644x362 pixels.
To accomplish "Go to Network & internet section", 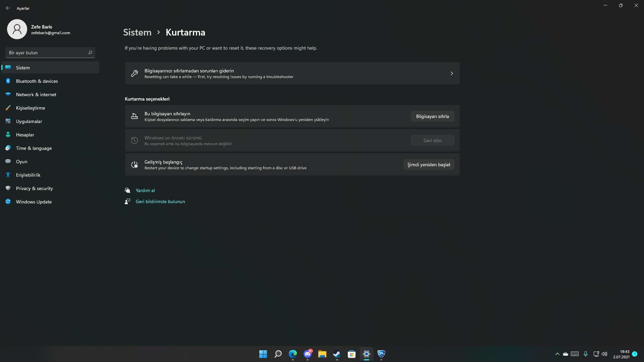I will pyautogui.click(x=36, y=95).
